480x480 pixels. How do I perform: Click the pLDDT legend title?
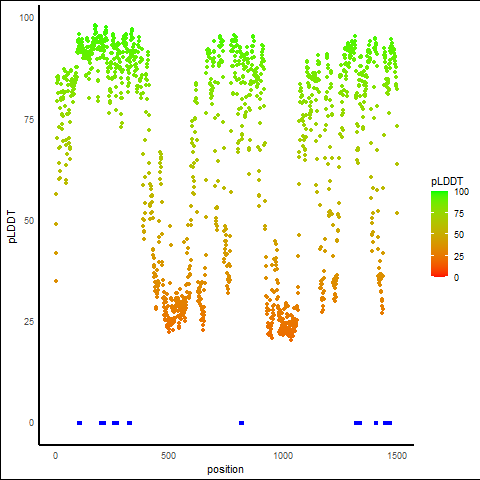[447, 182]
